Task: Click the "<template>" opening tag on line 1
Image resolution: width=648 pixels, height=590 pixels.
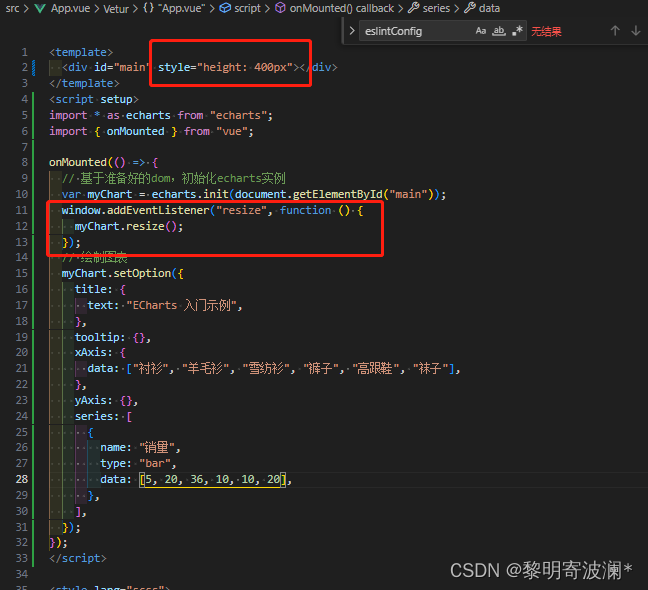Action: 81,52
